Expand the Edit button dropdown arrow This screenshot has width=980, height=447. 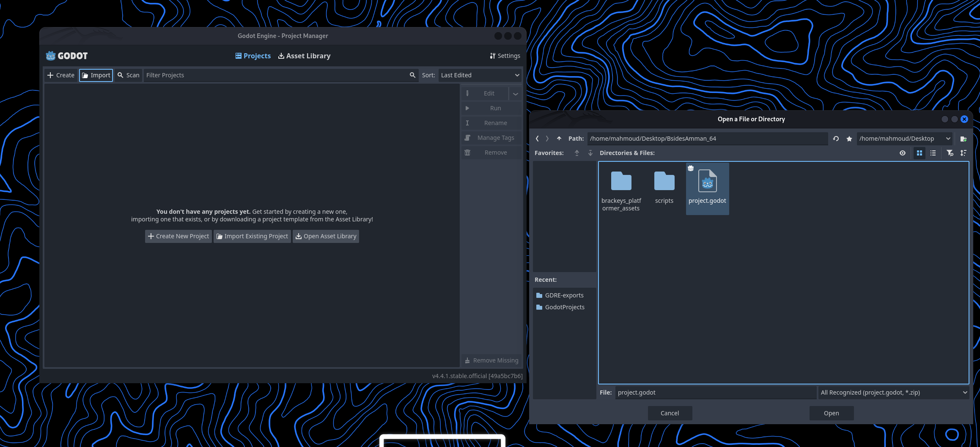516,94
